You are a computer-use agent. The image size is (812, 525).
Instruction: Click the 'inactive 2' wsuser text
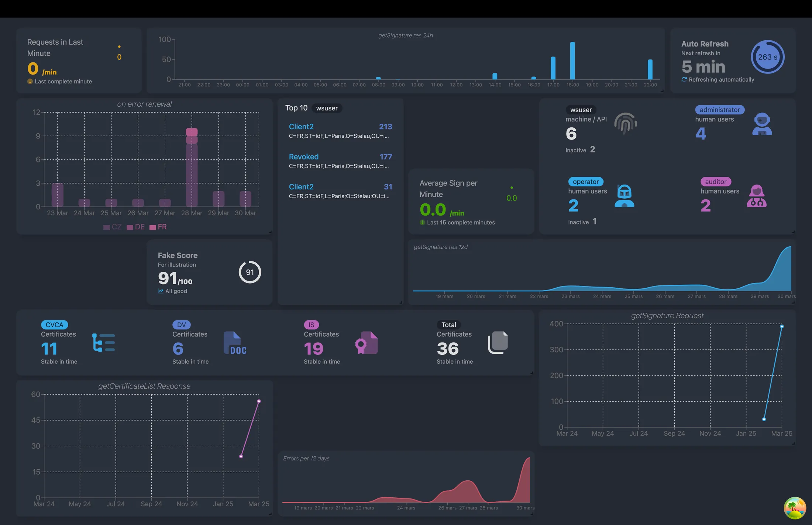tap(580, 150)
